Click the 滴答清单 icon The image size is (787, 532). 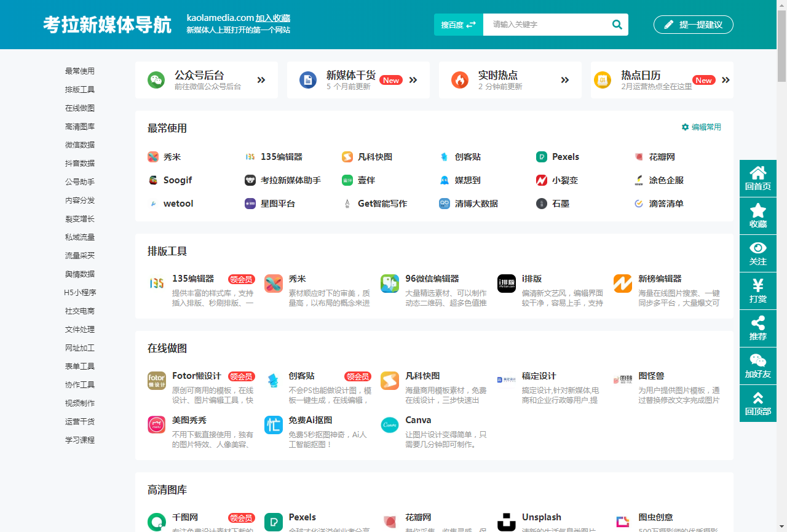(x=639, y=204)
